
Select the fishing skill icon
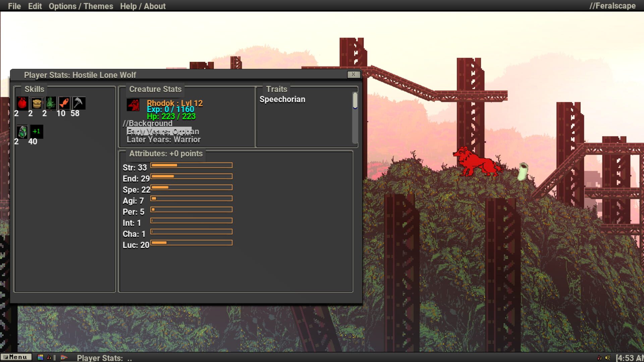[64, 103]
